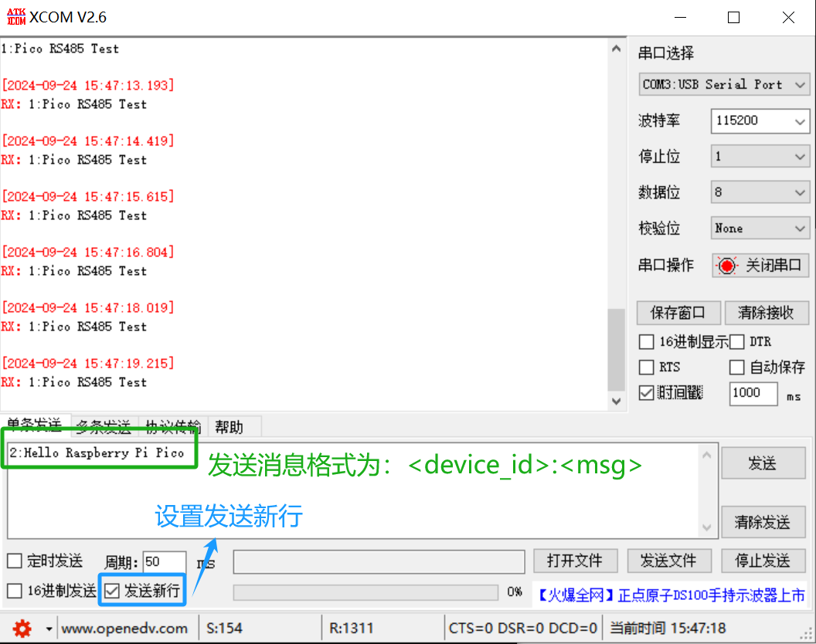Click the 发送 send button
Viewport: 816px width, 644px height.
coord(763,463)
